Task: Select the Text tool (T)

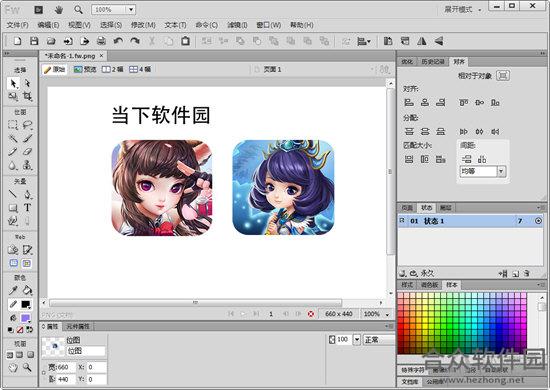Action: [27, 208]
